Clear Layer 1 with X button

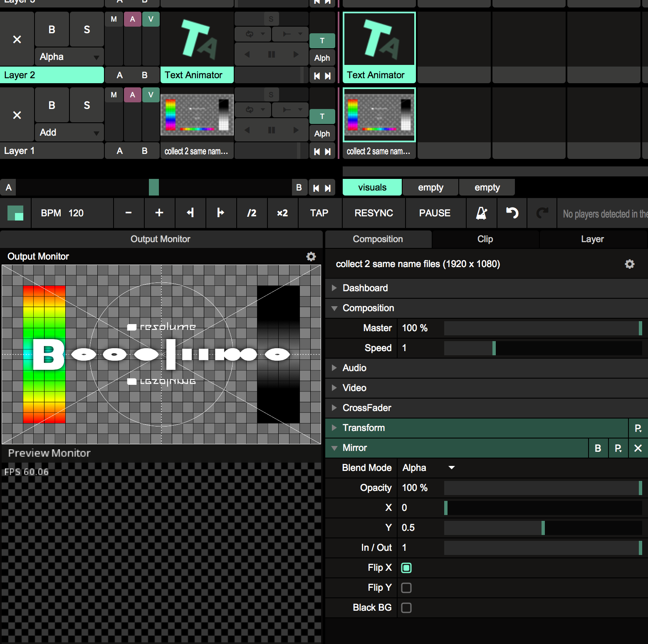click(x=17, y=115)
